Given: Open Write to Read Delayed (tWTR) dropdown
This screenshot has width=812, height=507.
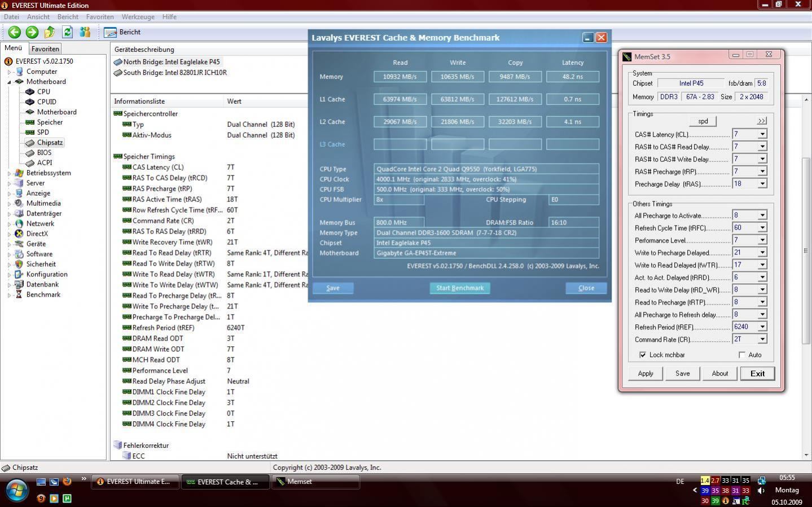Looking at the screenshot, I should click(x=762, y=265).
